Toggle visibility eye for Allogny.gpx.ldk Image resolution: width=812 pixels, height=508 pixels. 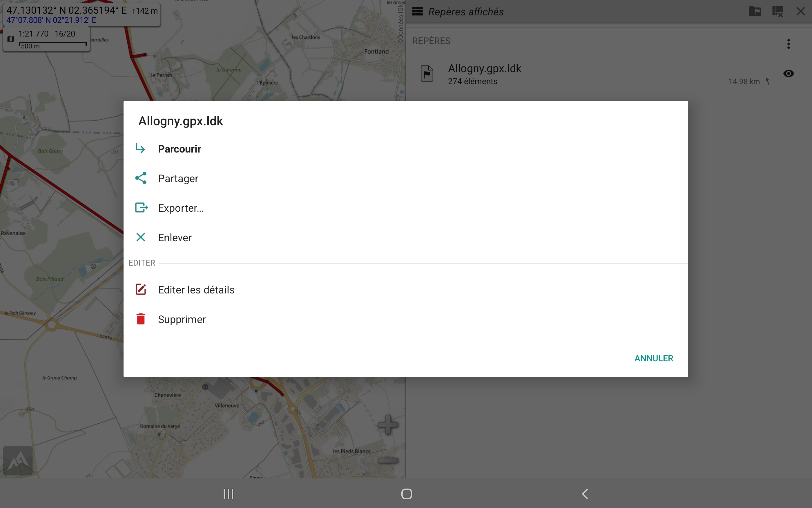(x=788, y=74)
